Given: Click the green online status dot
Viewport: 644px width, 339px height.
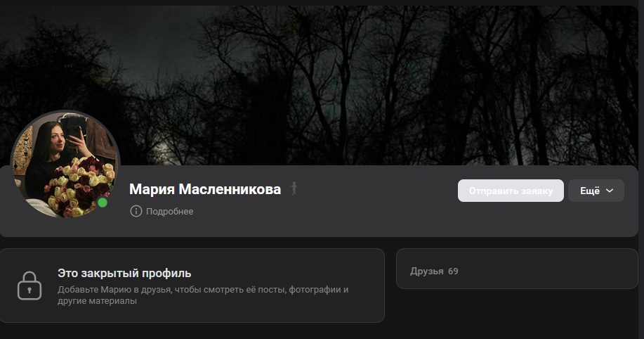Looking at the screenshot, I should coord(103,203).
